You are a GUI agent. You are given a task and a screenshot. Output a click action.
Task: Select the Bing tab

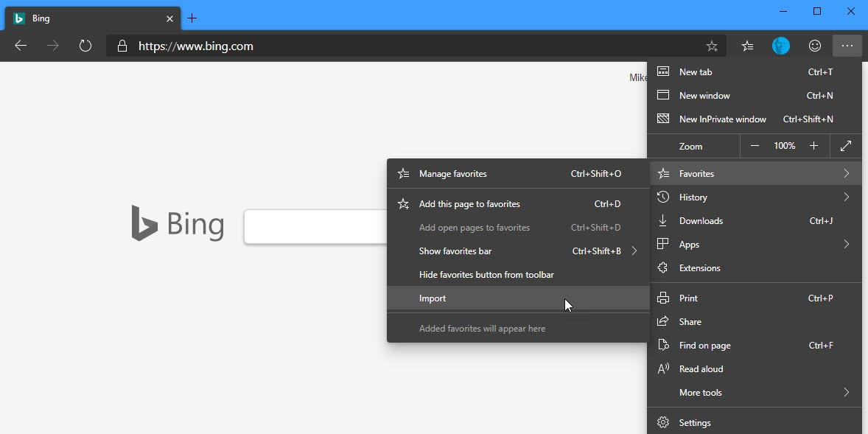(x=93, y=18)
